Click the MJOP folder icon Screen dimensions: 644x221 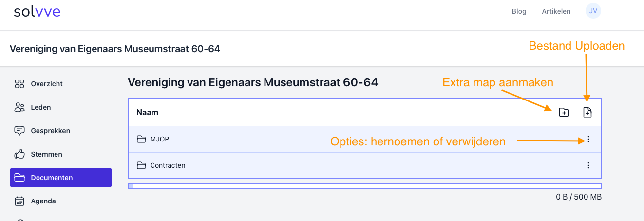(x=141, y=140)
